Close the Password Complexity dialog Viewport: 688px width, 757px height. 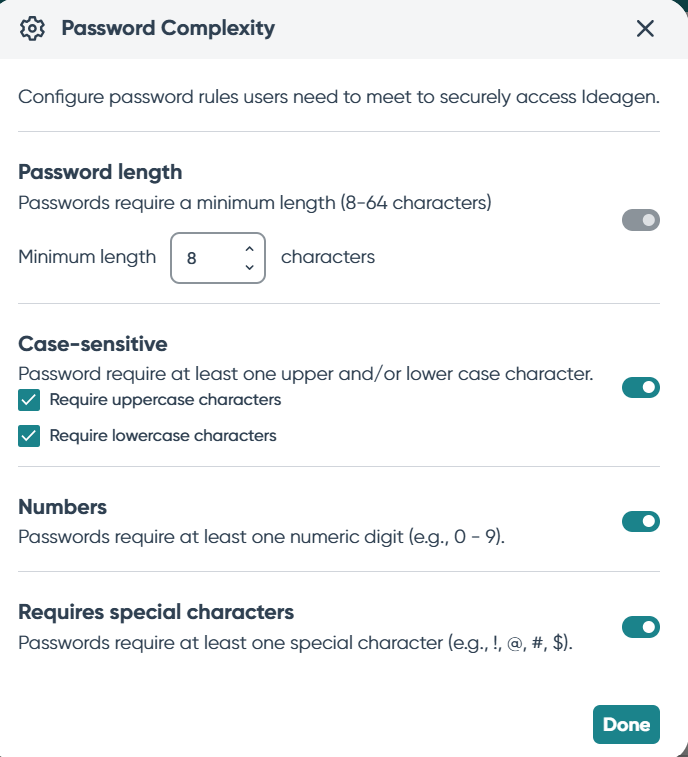click(645, 29)
